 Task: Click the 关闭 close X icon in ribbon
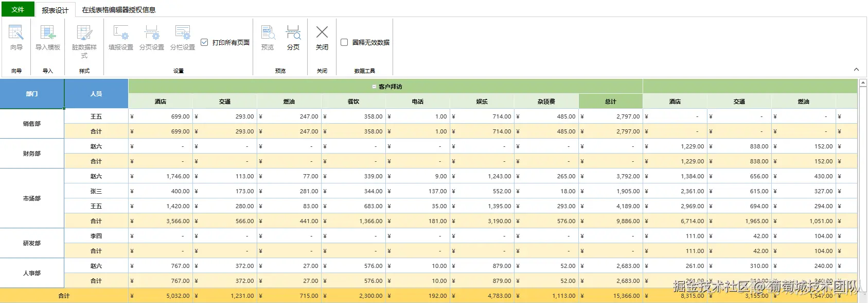coord(322,34)
